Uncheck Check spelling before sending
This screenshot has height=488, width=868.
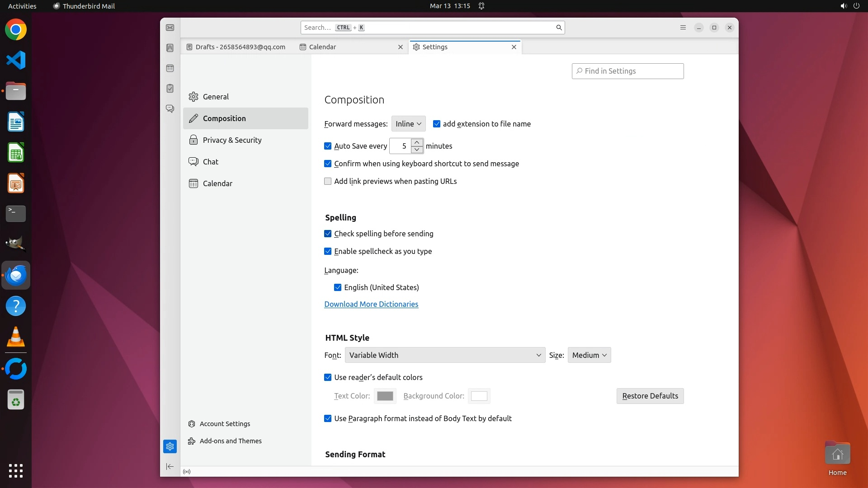pos(328,234)
